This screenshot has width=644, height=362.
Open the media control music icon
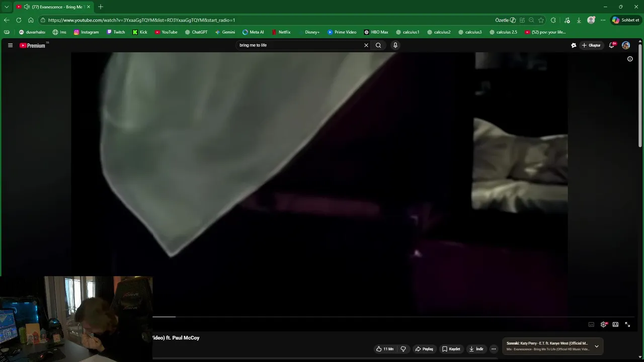click(567, 20)
